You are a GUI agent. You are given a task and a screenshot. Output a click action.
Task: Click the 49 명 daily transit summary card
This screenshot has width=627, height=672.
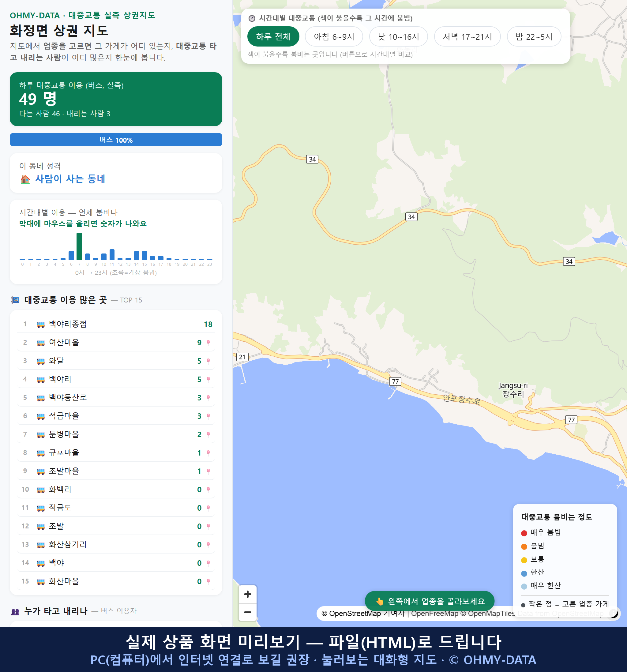116,99
